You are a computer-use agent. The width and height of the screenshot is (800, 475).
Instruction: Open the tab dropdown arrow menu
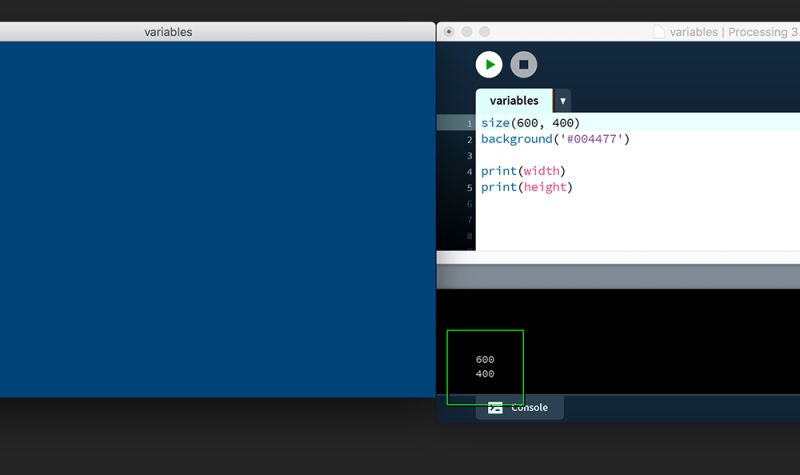tap(562, 101)
